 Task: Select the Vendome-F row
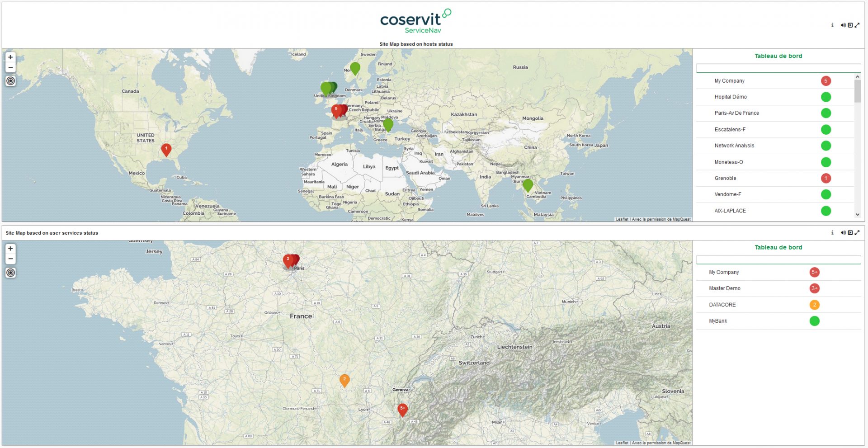(x=775, y=194)
